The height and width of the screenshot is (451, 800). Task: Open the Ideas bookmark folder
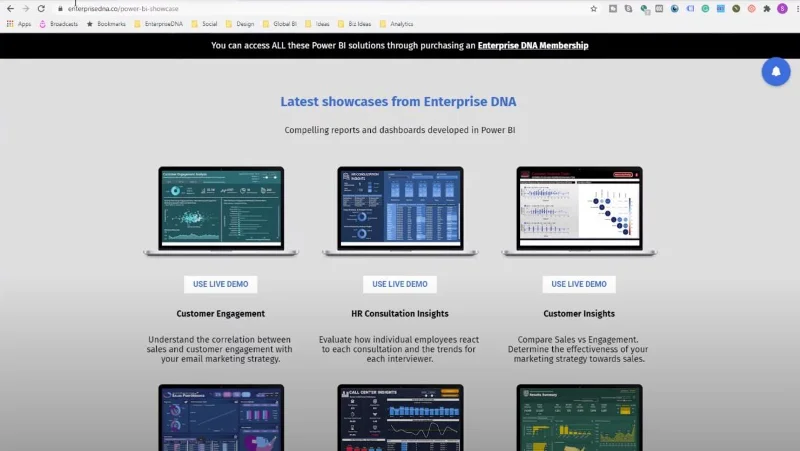click(x=317, y=24)
